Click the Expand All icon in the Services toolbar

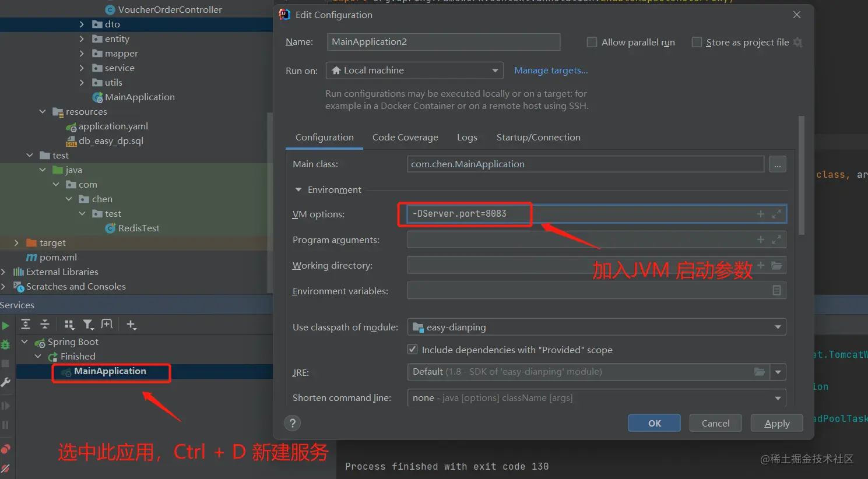[x=26, y=325]
